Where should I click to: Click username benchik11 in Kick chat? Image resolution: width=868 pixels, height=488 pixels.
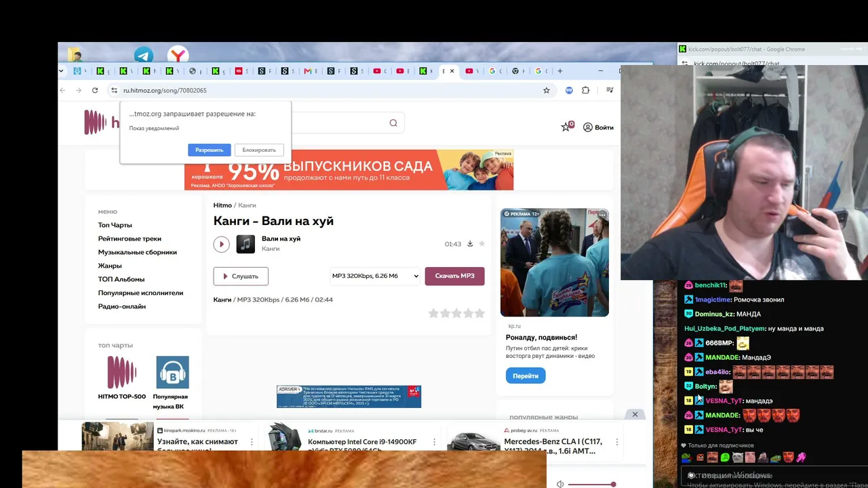coord(711,285)
